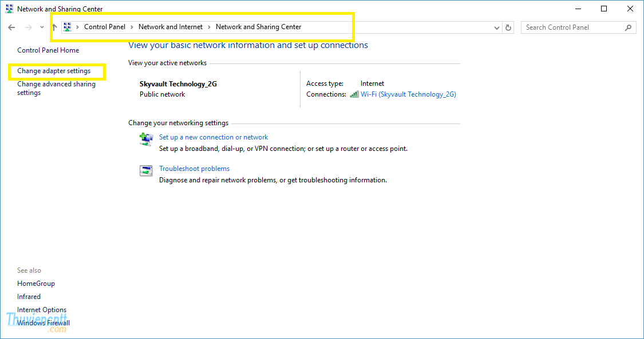
Task: Close the Network and Sharing Center window
Action: pos(630,9)
